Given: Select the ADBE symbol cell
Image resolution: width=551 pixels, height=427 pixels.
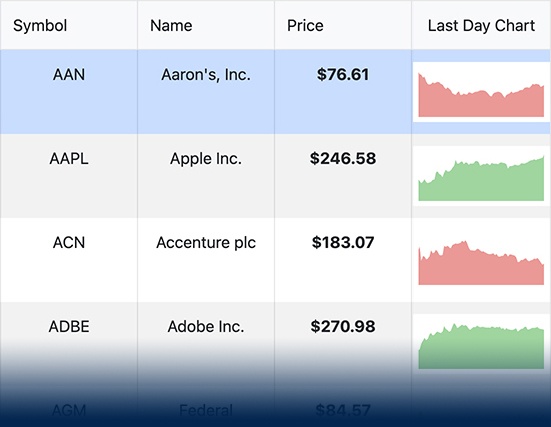Looking at the screenshot, I should [x=69, y=344].
